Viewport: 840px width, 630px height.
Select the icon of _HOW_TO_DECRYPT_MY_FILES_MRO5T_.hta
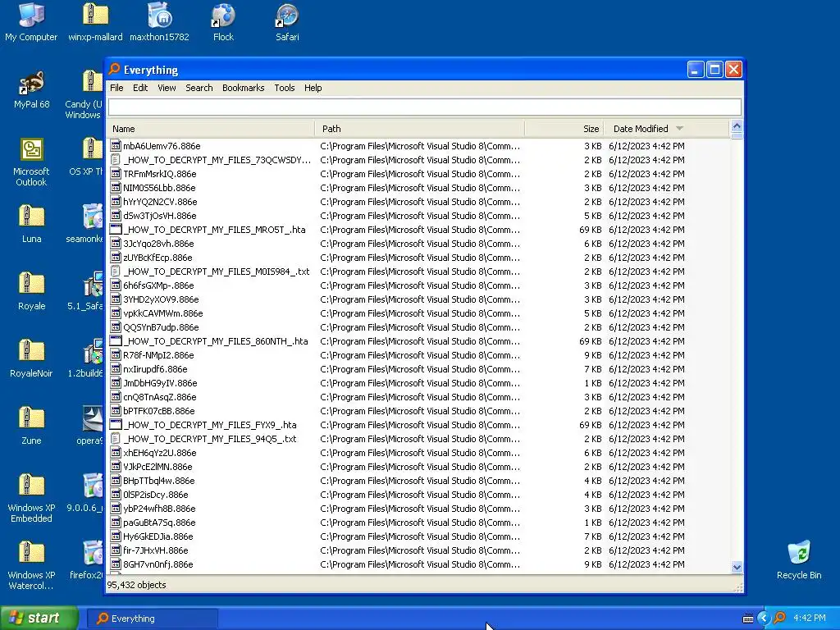pos(115,230)
